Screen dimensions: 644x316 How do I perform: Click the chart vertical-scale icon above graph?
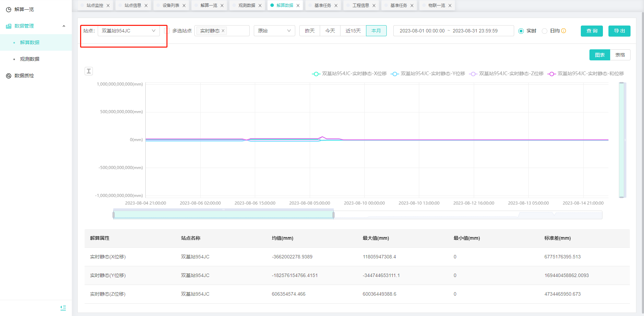(x=89, y=71)
